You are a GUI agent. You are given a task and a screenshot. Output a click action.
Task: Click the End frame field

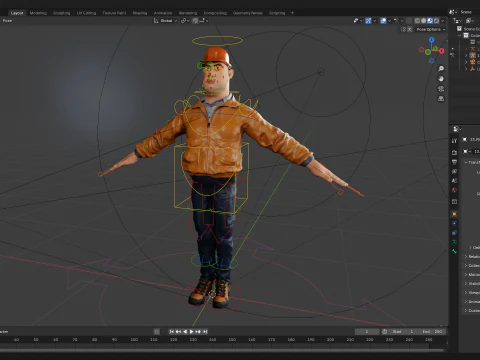pos(432,332)
